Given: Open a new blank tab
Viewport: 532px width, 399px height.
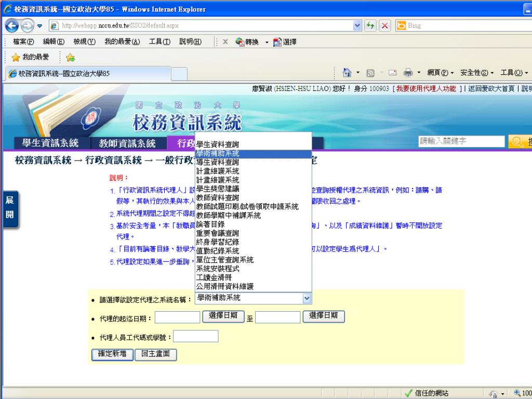Looking at the screenshot, I should pos(179,74).
